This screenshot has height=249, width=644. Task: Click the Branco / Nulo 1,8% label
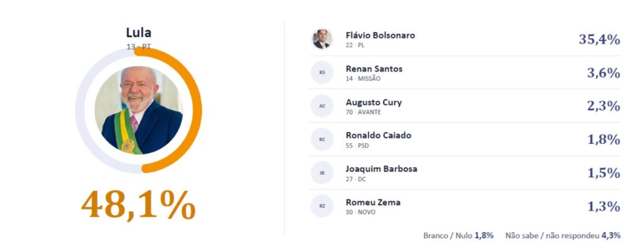point(458,236)
